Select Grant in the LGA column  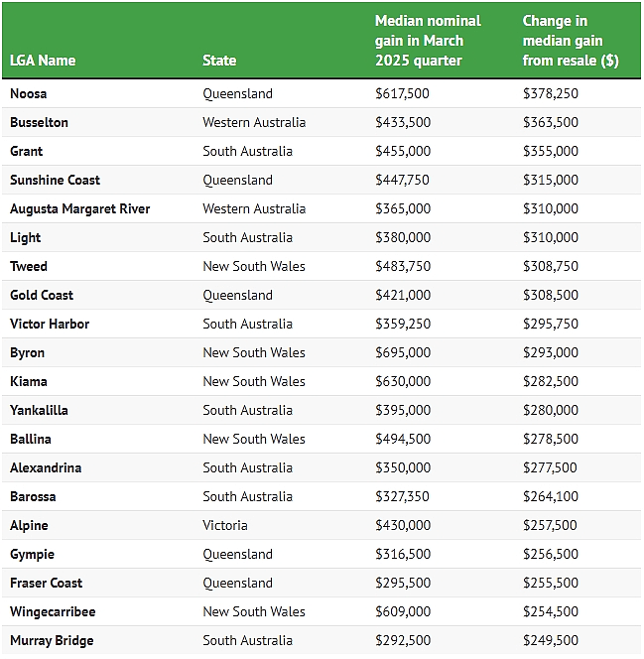(x=26, y=151)
